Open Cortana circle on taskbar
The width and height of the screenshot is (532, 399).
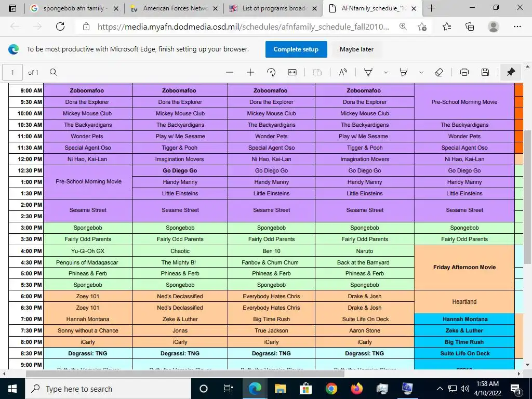[204, 389]
